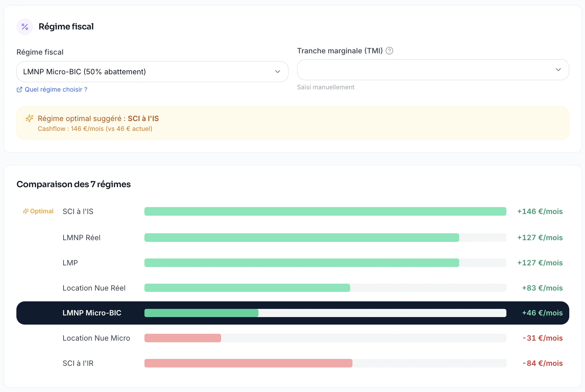Open the 'Quel régime choisir ?' link
This screenshot has height=392, width=585.
(x=56, y=90)
